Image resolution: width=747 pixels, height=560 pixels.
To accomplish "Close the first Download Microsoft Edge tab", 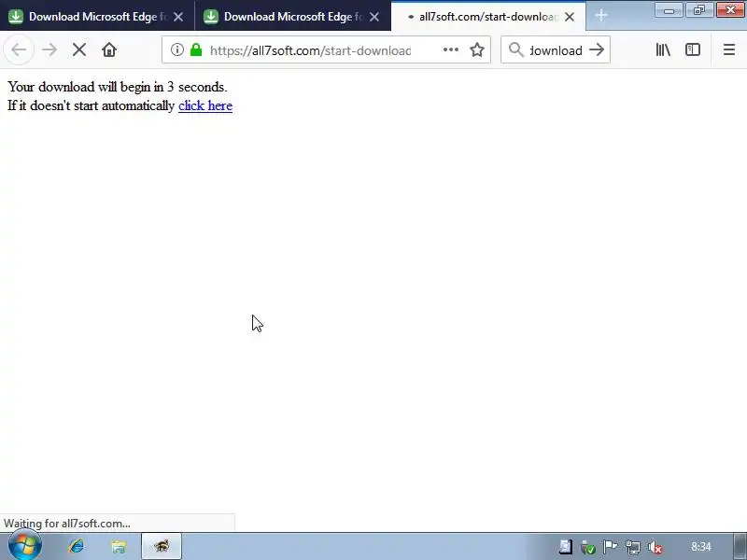I will click(178, 17).
